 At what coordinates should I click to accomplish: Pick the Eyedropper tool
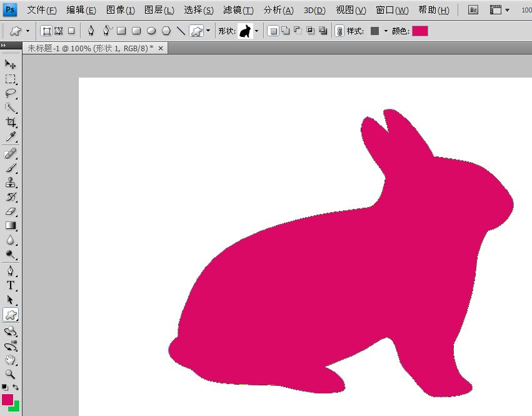(x=11, y=137)
